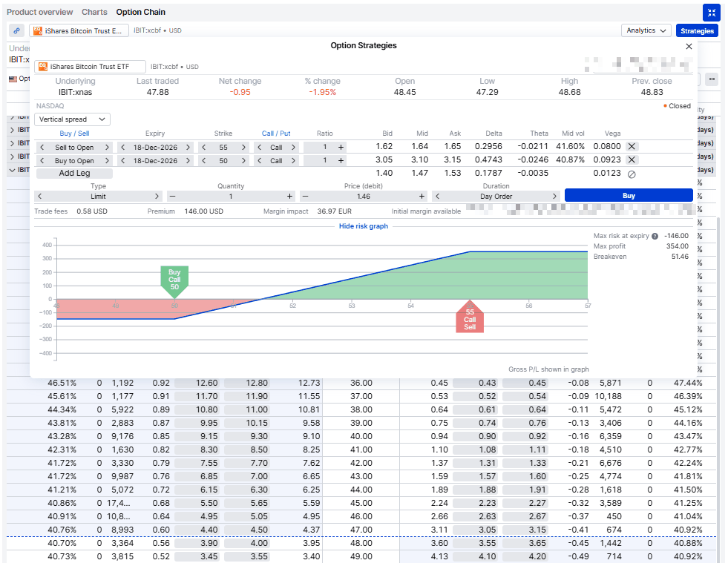
Task: Increase ratio on the 50 strike leg
Action: pos(341,160)
